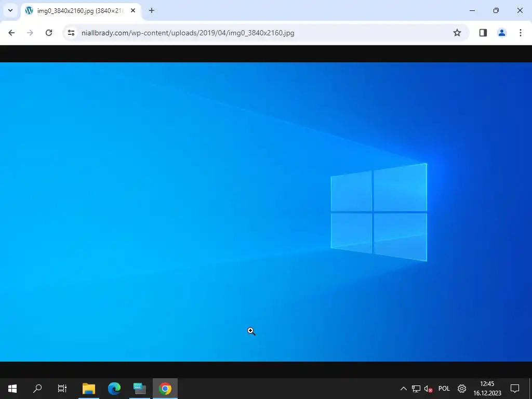
Task: Open the notification center
Action: (x=515, y=389)
